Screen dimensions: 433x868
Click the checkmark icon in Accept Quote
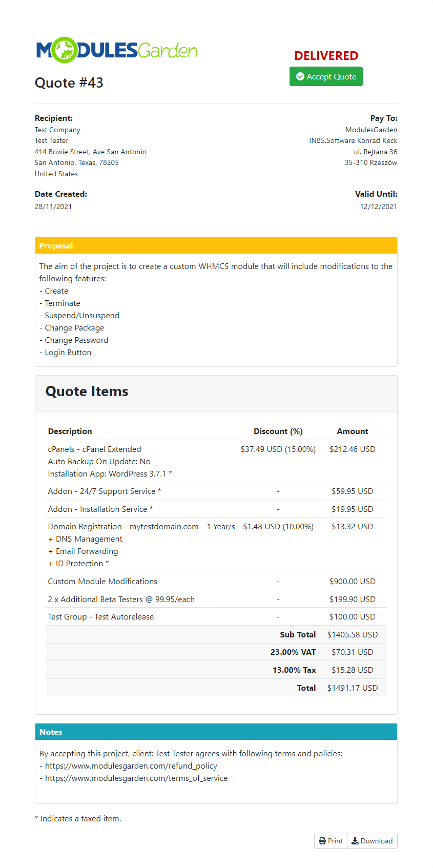pyautogui.click(x=300, y=76)
